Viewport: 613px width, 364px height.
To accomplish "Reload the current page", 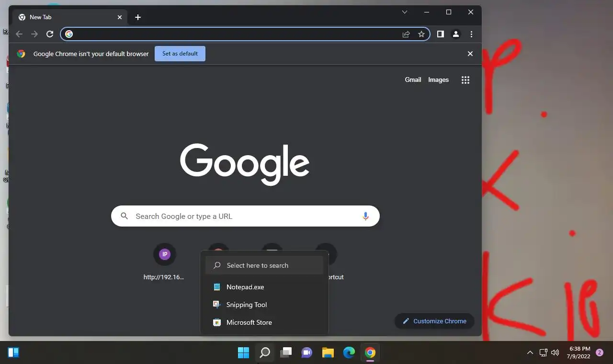I will pos(50,34).
